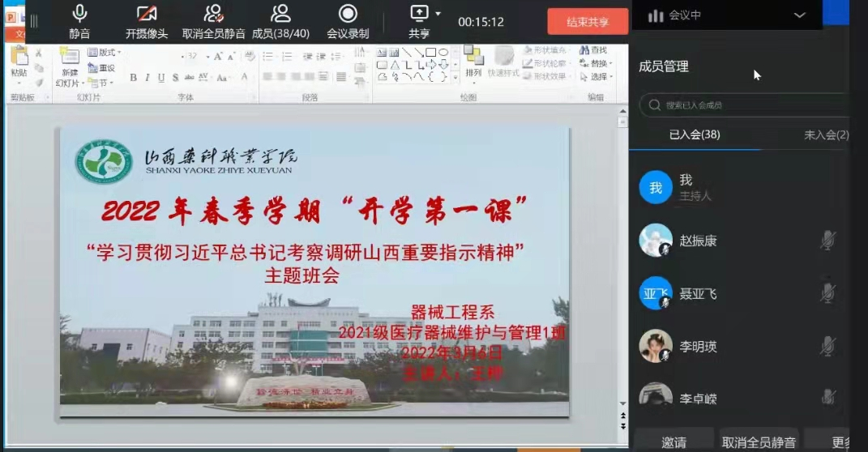Switch to the 未入会 tab
The image size is (868, 452).
pyautogui.click(x=825, y=135)
